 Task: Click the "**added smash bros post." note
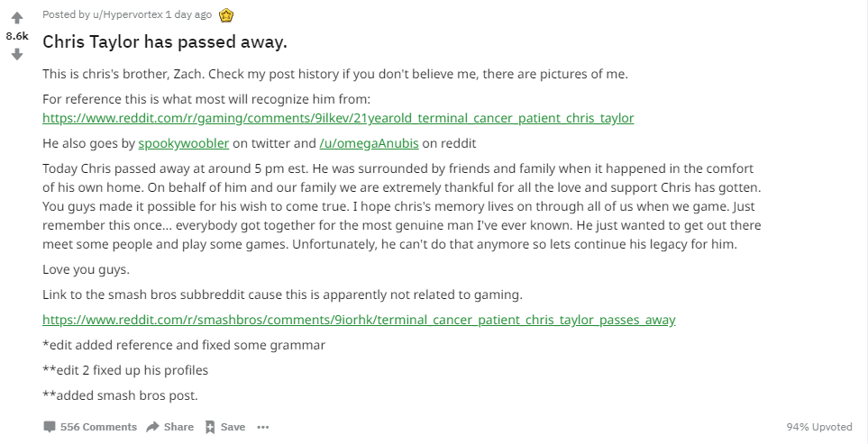(120, 394)
